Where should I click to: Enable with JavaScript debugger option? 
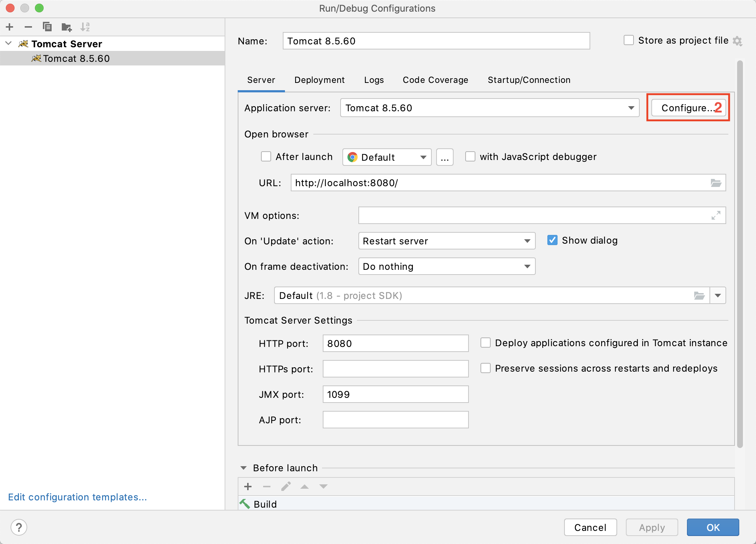tap(470, 156)
